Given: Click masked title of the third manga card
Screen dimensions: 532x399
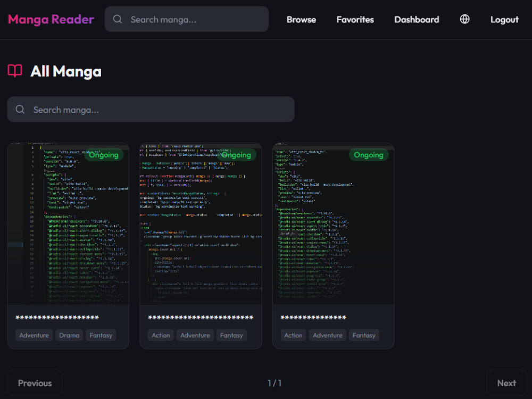Looking at the screenshot, I should [313, 318].
